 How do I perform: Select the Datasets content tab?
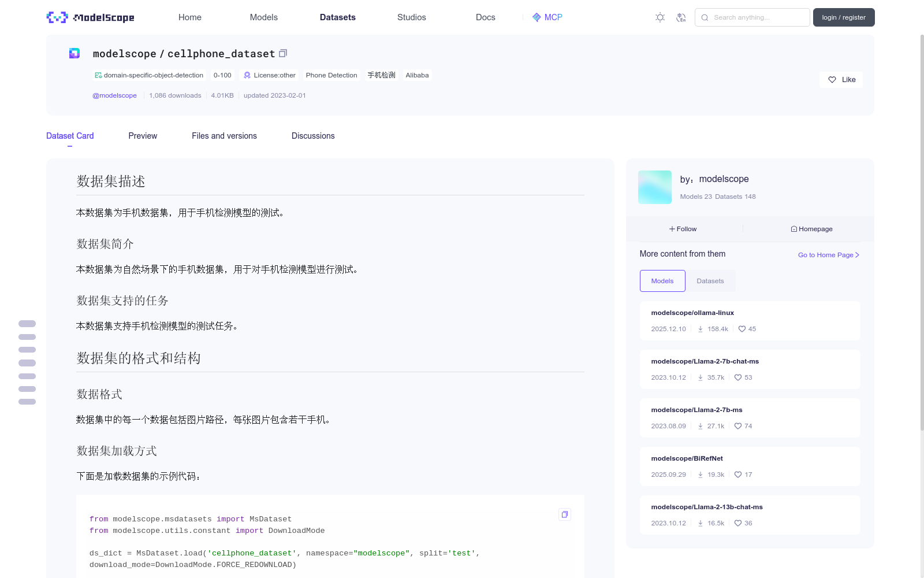pyautogui.click(x=710, y=281)
